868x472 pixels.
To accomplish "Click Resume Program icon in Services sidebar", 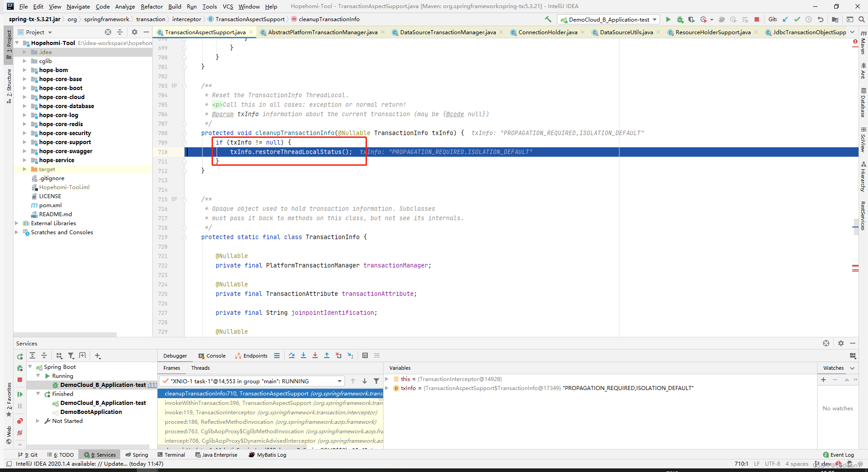I will tap(20, 394).
